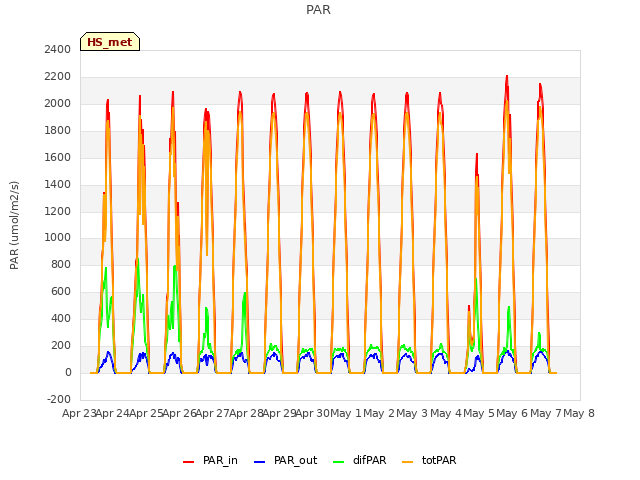
Task: Toggle the PAR_out legend entry
Action: click(285, 460)
